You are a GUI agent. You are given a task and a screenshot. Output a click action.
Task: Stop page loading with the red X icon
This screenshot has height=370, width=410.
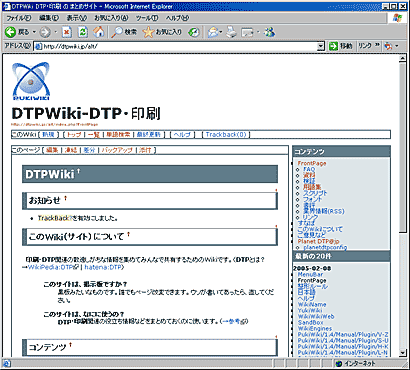(x=67, y=32)
